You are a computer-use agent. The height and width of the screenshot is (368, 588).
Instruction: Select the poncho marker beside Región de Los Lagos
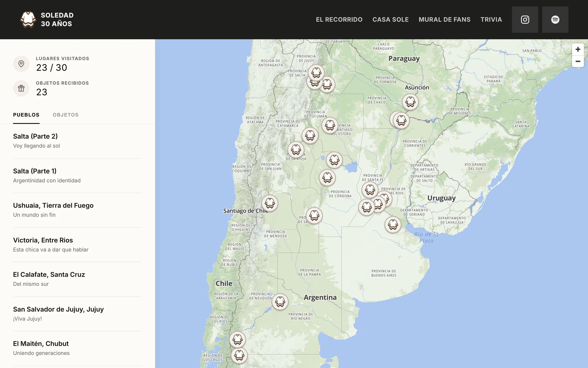click(x=239, y=355)
